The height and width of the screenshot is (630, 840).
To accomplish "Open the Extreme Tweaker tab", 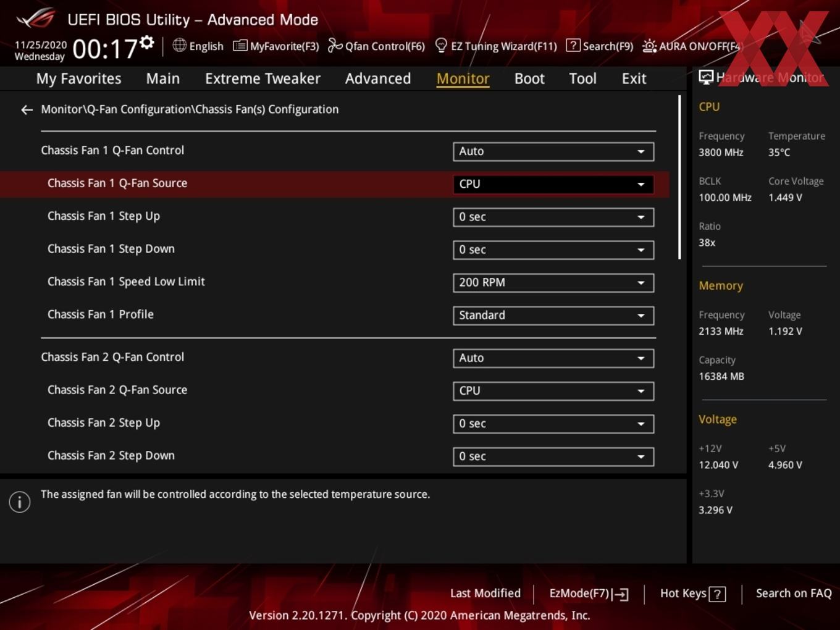I will 262,78.
